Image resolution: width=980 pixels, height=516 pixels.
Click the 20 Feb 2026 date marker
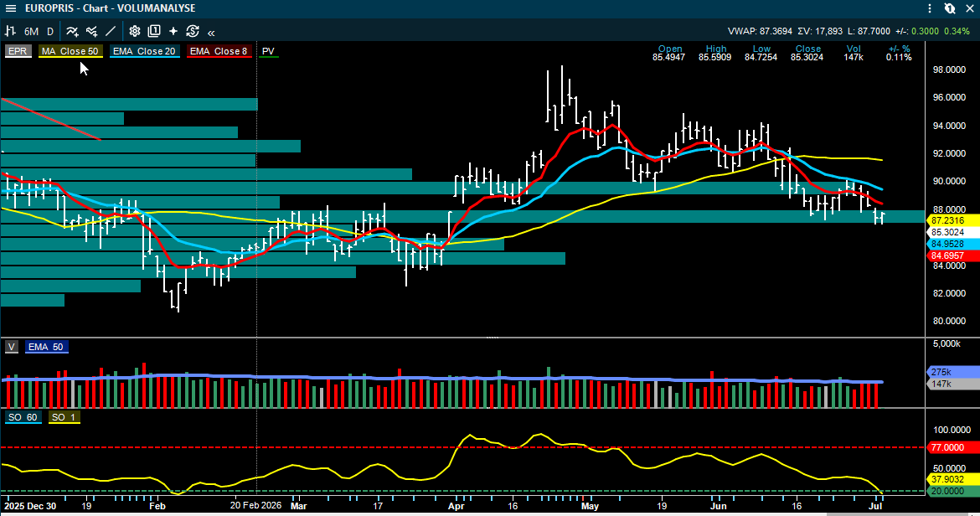pyautogui.click(x=255, y=505)
